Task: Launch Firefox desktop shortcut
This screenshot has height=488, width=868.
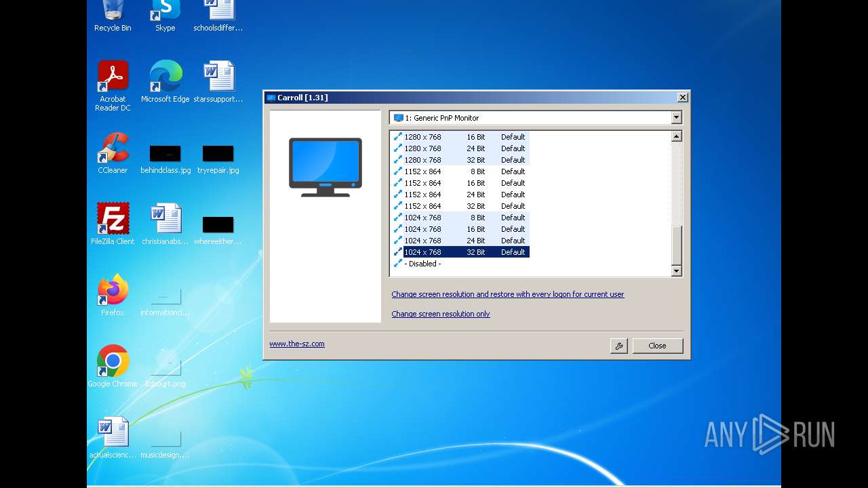Action: pyautogui.click(x=113, y=295)
